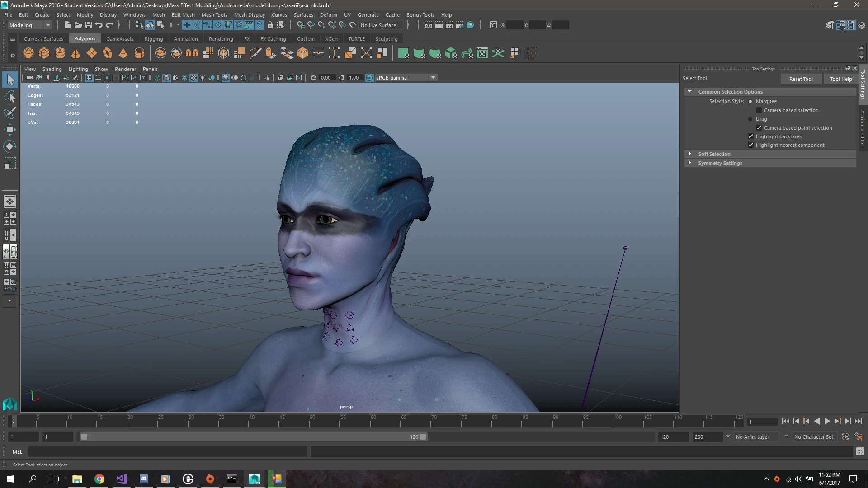Select the Drag selection style radio
Viewport: 868px width, 488px height.
tap(750, 119)
